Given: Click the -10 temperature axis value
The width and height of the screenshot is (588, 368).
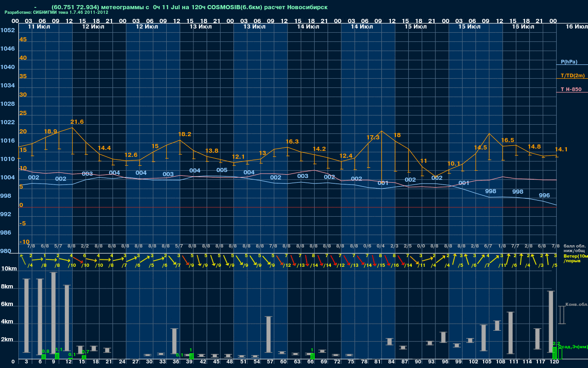Looking at the screenshot, I should [x=24, y=242].
